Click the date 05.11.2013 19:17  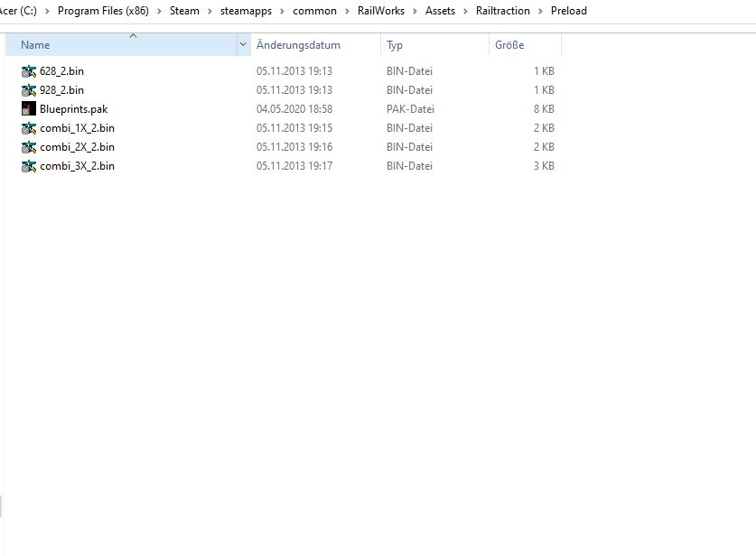[294, 166]
